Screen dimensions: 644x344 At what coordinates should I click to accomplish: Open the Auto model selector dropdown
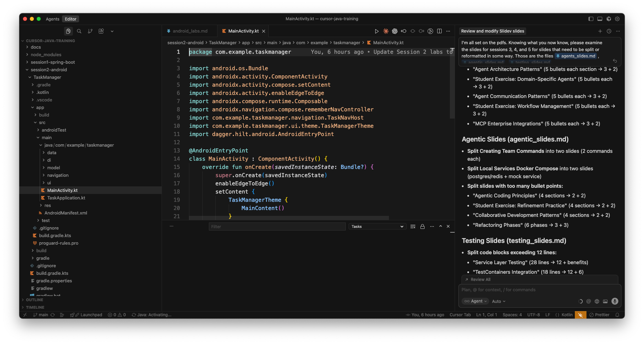pos(498,302)
